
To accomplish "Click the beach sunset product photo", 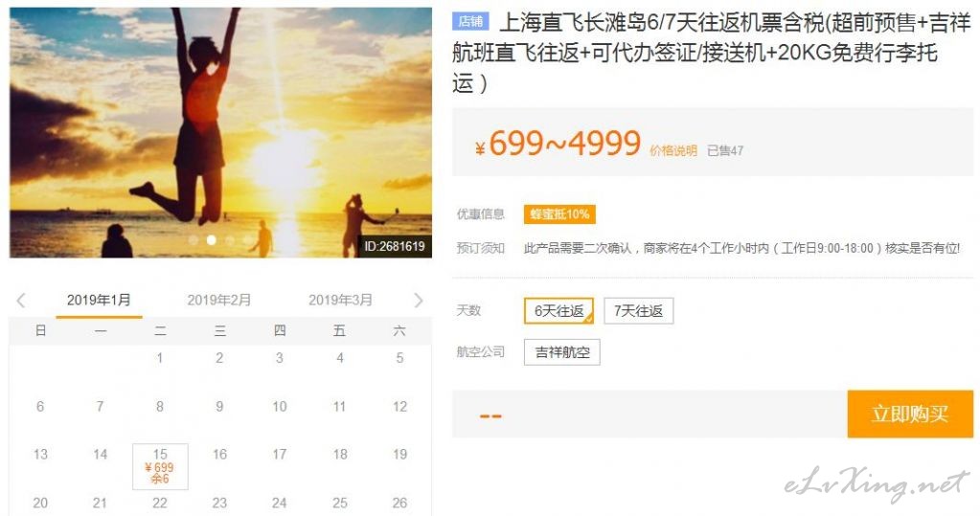I will coord(220,132).
